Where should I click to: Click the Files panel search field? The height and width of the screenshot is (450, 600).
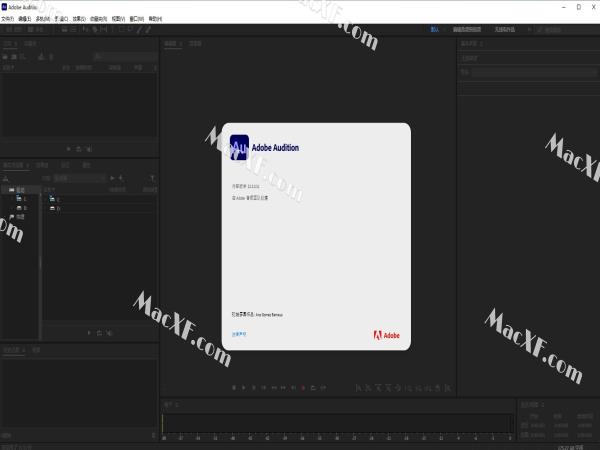coord(126,57)
